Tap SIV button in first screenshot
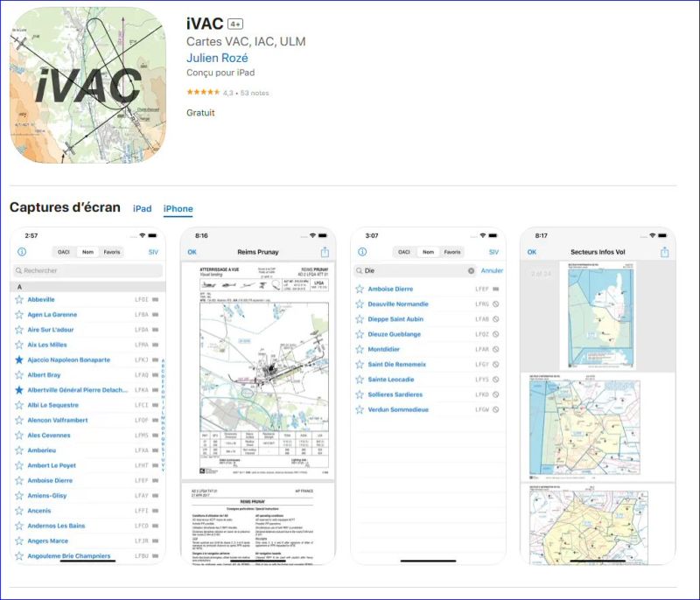 coord(153,252)
